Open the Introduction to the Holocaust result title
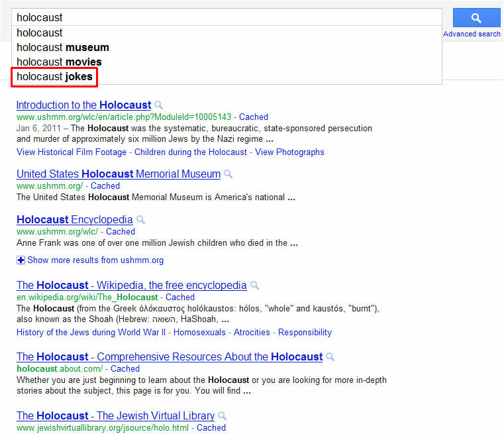 tap(83, 105)
